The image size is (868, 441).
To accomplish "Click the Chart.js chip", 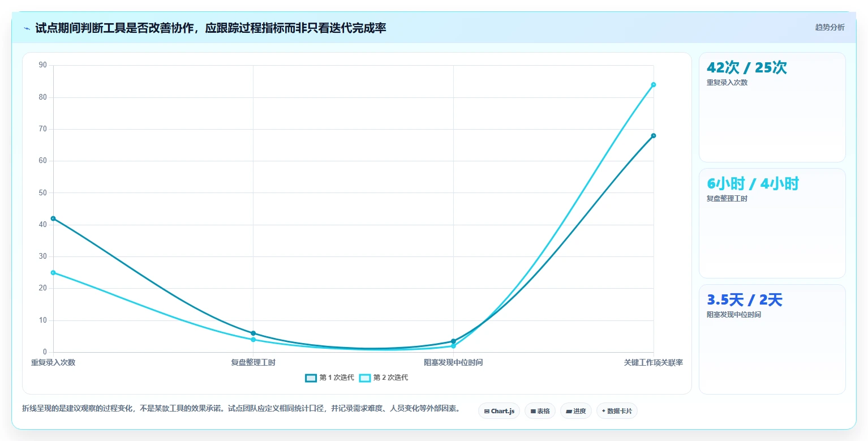I will (x=499, y=411).
